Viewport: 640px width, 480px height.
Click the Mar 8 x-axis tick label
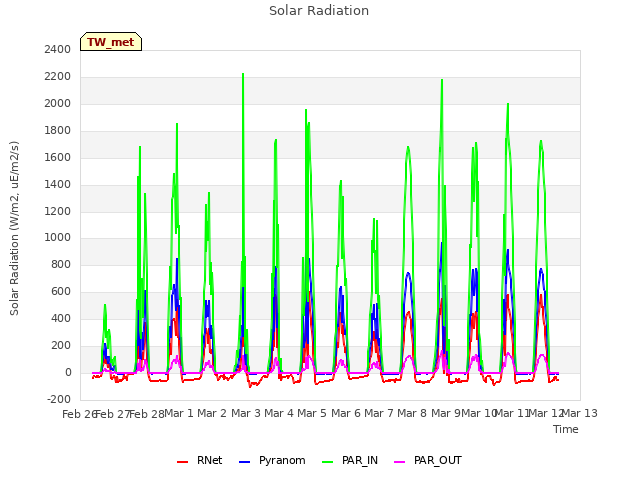point(412,413)
